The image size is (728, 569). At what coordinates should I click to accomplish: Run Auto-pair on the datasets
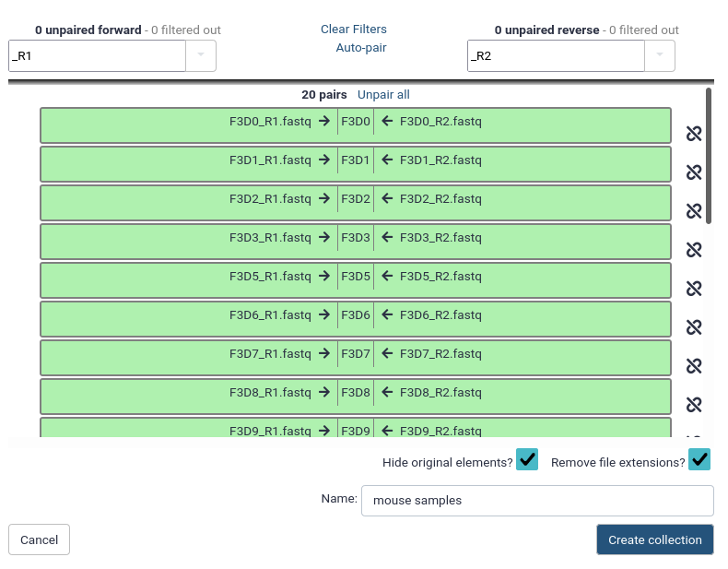point(361,48)
